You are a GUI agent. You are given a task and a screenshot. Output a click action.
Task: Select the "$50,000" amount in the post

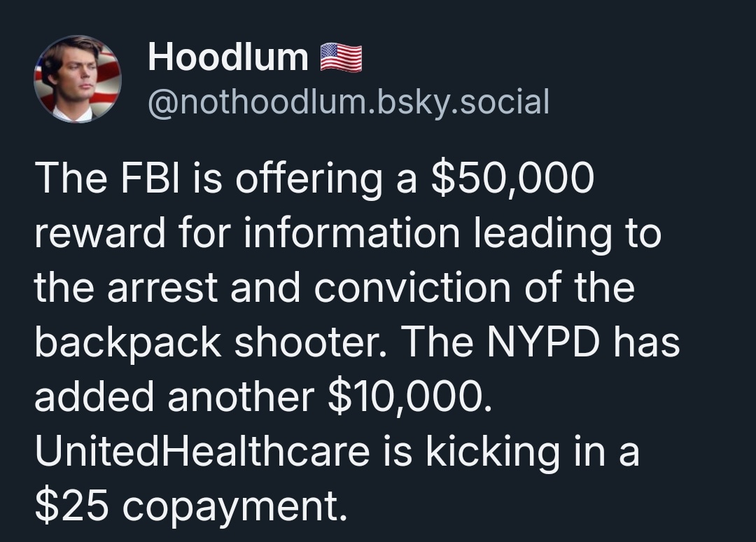coord(512,178)
